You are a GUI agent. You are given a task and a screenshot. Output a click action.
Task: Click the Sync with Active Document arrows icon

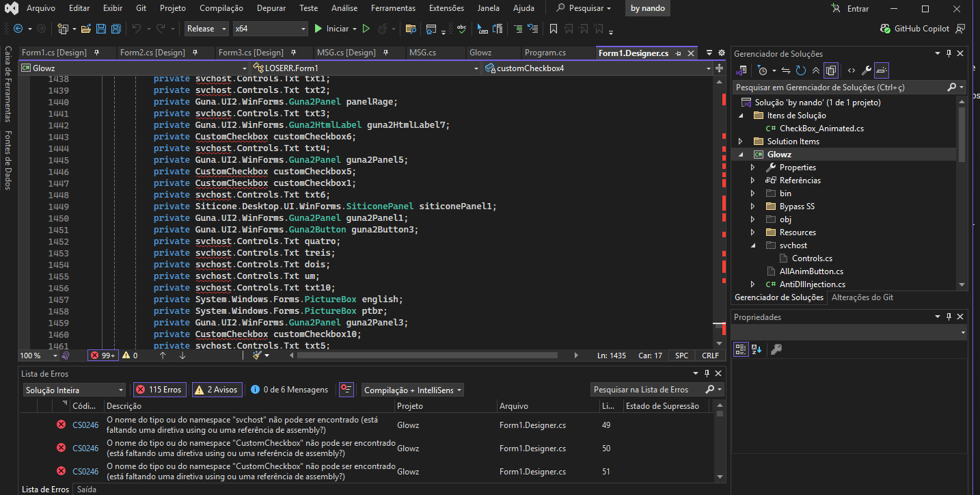tap(786, 70)
